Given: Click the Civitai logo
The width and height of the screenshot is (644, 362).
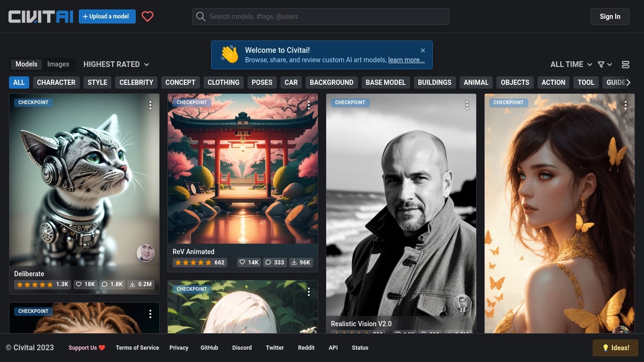Looking at the screenshot, I should [41, 16].
